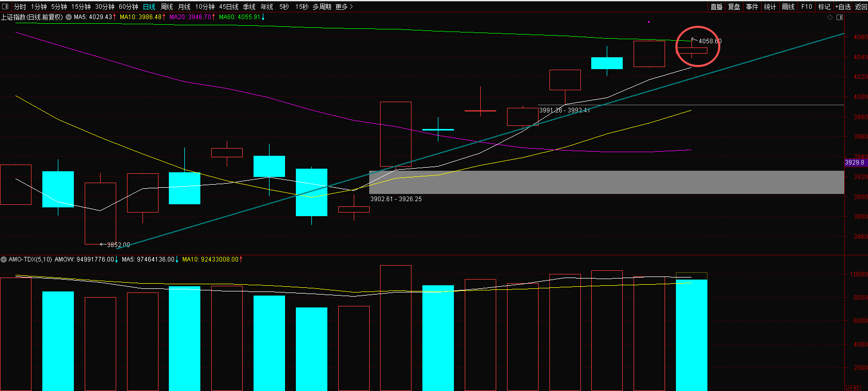Open F10 company info
868x391 pixels.
[x=806, y=7]
